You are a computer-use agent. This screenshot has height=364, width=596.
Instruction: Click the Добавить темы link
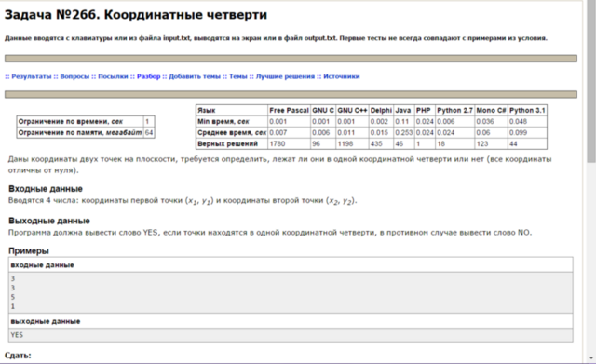195,76
